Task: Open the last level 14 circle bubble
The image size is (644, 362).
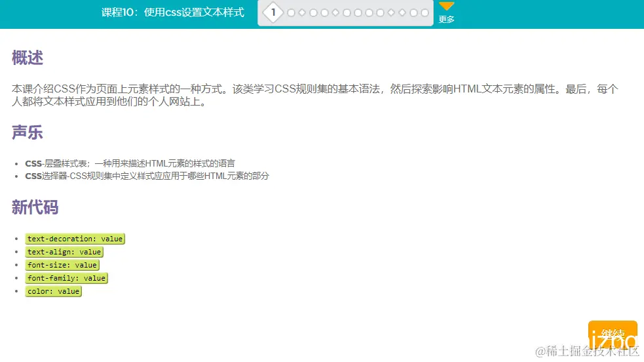Action: point(425,13)
